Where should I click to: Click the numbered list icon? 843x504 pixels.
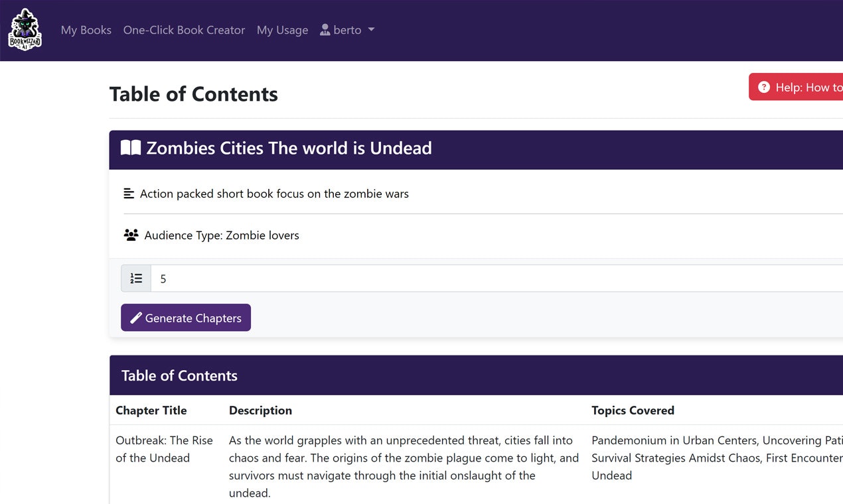(x=136, y=279)
